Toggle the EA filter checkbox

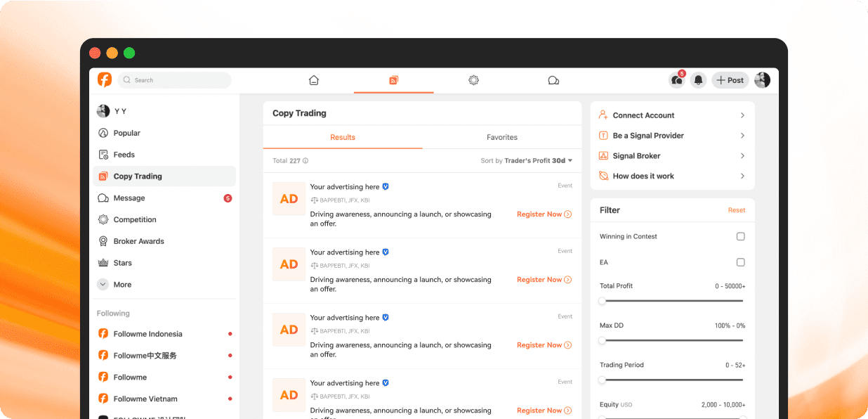[x=740, y=262]
